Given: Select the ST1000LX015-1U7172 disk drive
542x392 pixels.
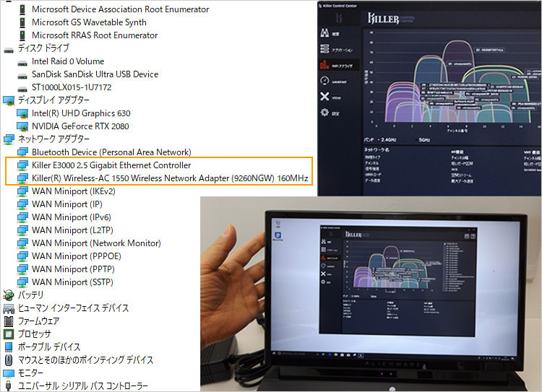Looking at the screenshot, I should [x=72, y=88].
